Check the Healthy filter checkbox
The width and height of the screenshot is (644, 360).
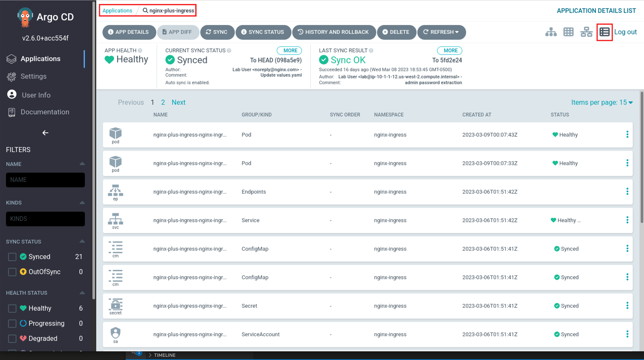(x=12, y=308)
